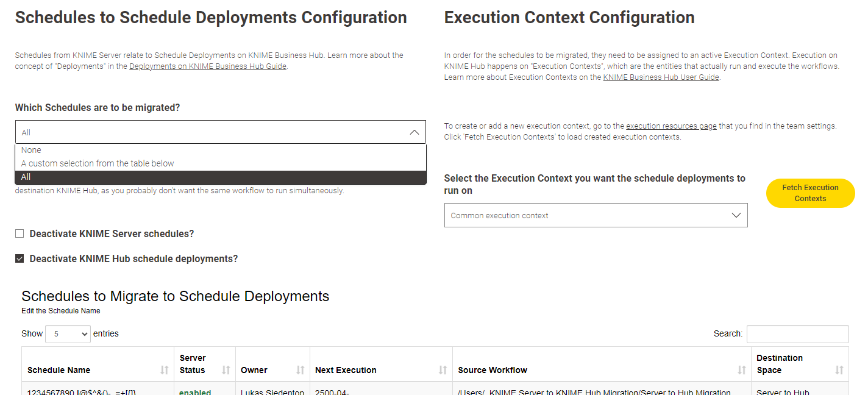Open the KNIME Business Hub User Guide link
This screenshot has height=395, width=868.
click(x=661, y=77)
